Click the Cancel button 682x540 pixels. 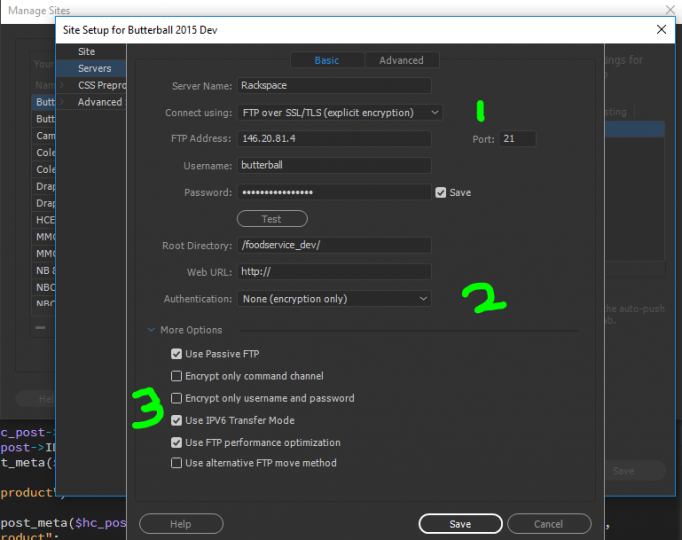point(548,524)
